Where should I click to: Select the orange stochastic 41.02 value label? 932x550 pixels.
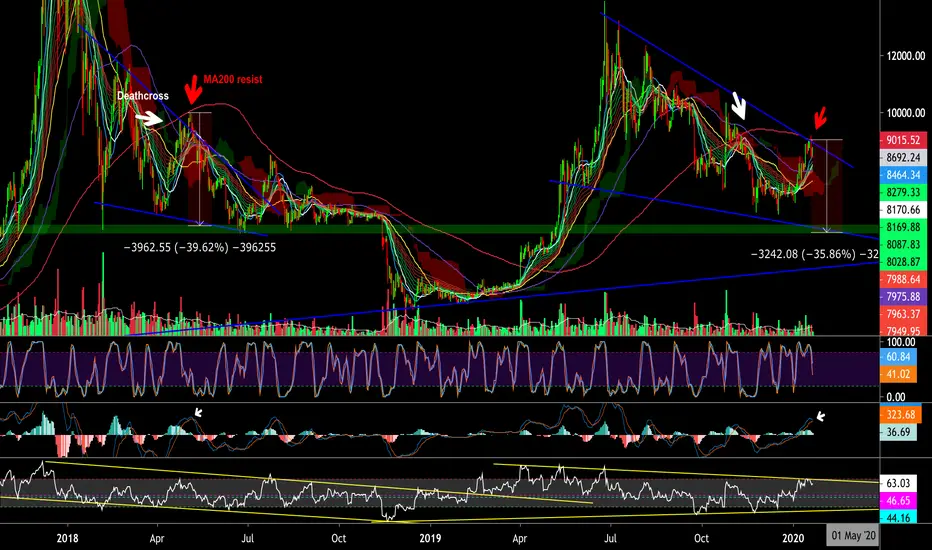point(898,374)
